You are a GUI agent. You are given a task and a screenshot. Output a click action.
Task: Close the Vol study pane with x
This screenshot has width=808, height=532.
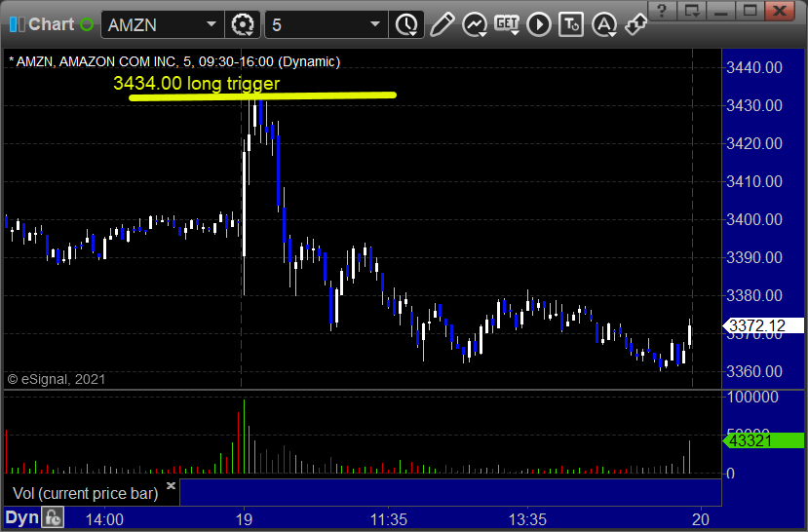point(172,485)
